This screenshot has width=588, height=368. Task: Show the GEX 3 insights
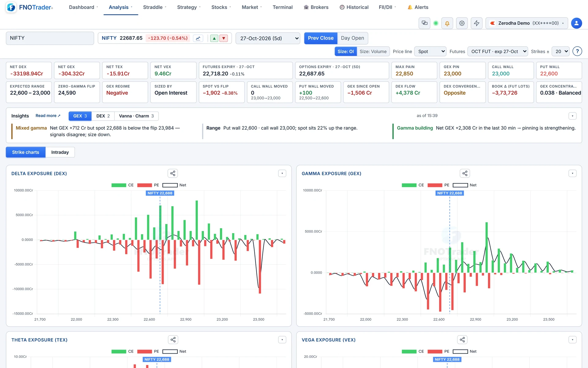[x=80, y=116]
